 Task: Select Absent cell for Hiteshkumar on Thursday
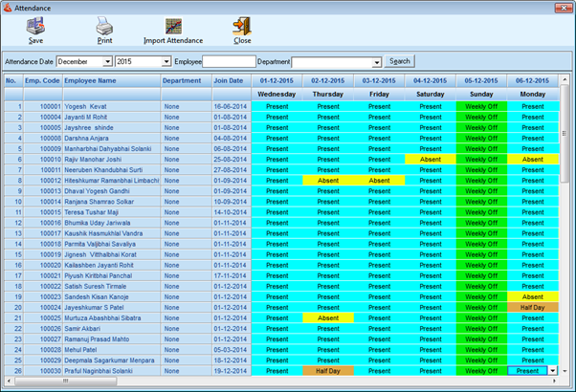[x=328, y=180]
